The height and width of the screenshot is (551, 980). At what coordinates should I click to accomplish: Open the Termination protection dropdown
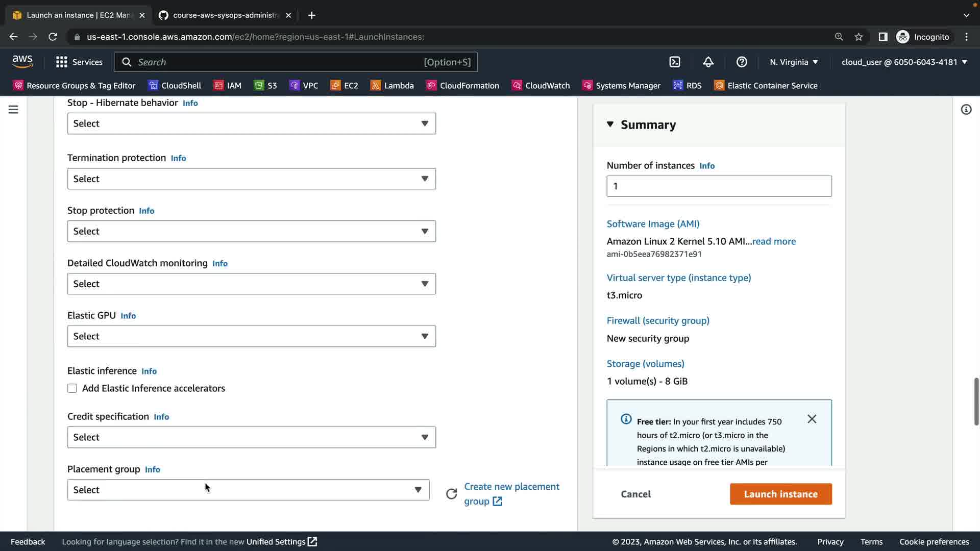251,179
